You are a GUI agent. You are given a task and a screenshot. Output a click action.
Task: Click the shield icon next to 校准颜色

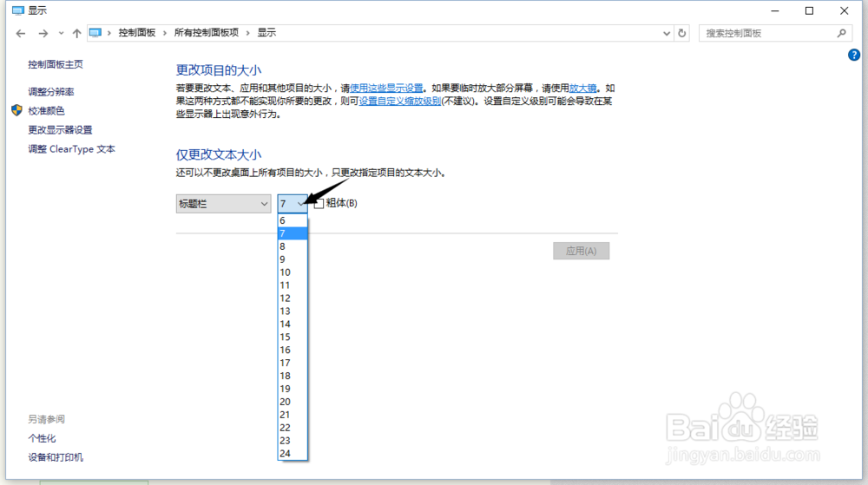coord(16,110)
